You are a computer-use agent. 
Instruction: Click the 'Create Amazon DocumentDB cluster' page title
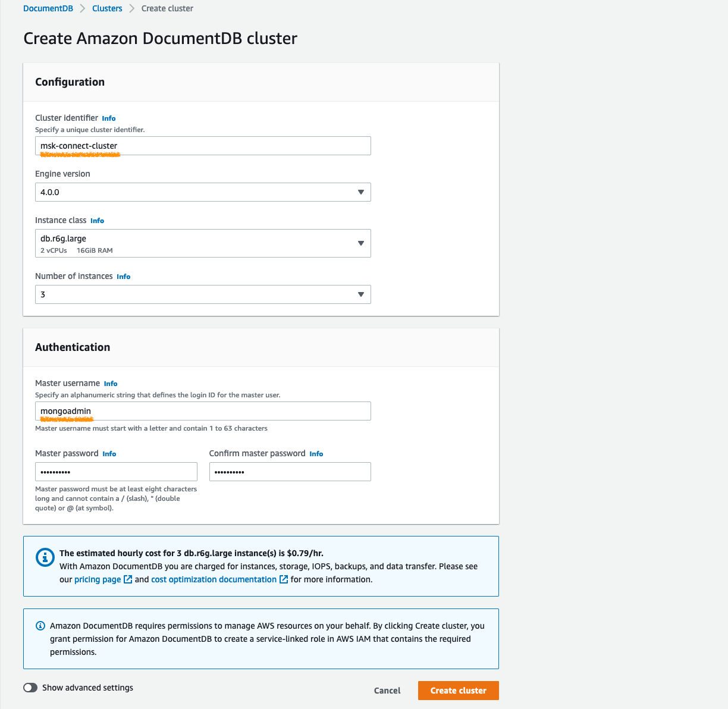[x=161, y=39]
